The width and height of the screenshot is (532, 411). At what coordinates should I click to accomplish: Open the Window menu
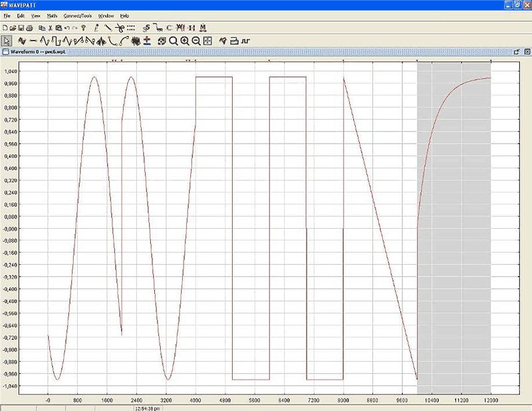[x=106, y=15]
